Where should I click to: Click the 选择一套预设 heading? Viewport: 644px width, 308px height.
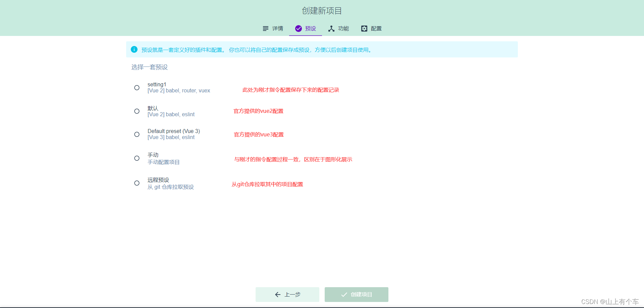150,67
